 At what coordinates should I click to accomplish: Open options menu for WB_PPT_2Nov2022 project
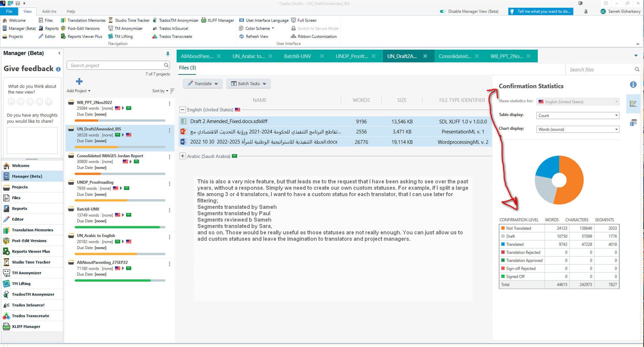pos(169,103)
